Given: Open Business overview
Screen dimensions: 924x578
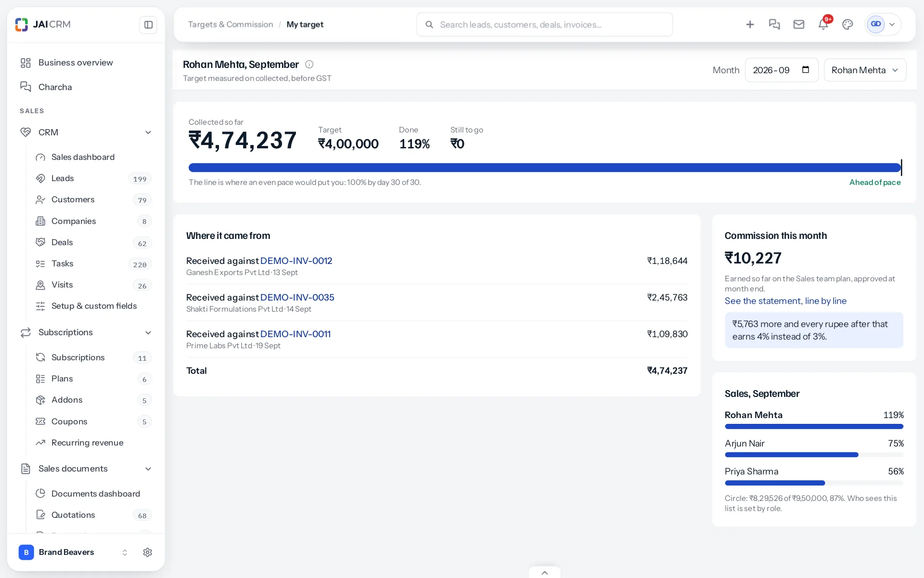Looking at the screenshot, I should pos(86,63).
